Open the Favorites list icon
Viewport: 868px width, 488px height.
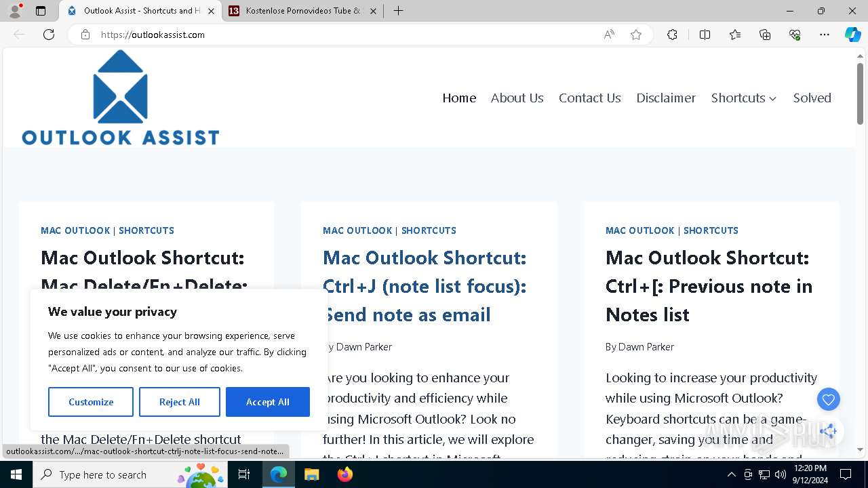[735, 35]
